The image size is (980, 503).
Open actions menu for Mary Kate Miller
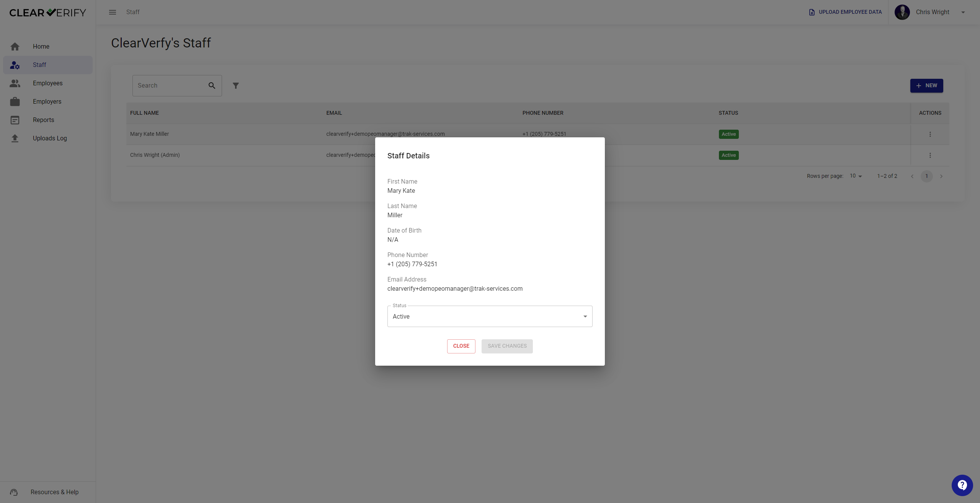930,134
